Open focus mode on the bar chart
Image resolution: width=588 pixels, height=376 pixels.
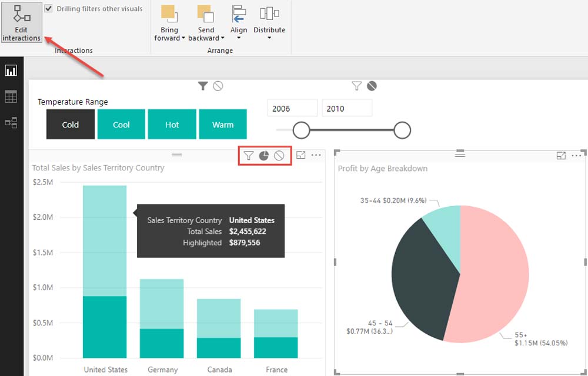pos(301,156)
